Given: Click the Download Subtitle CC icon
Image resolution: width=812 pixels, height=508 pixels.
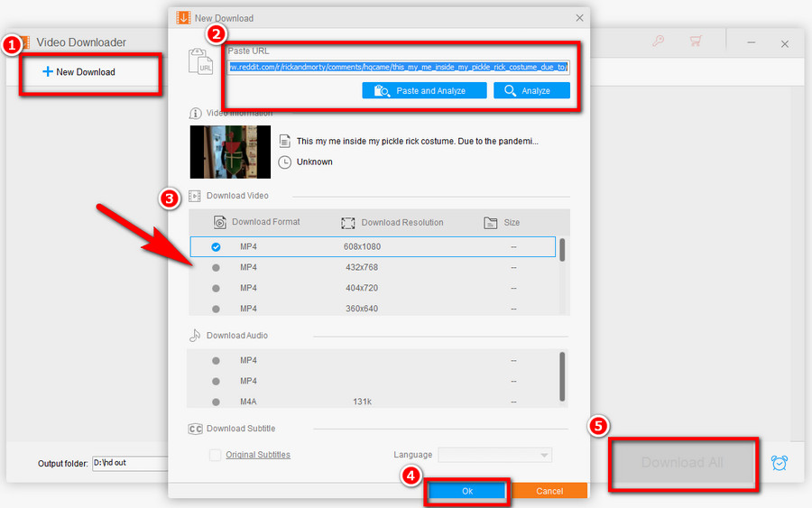Looking at the screenshot, I should (x=195, y=429).
